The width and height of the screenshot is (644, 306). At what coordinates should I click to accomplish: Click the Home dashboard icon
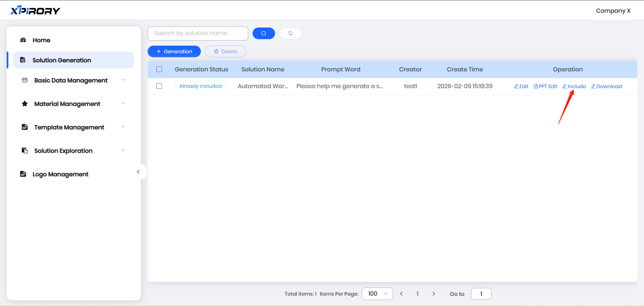pyautogui.click(x=23, y=40)
